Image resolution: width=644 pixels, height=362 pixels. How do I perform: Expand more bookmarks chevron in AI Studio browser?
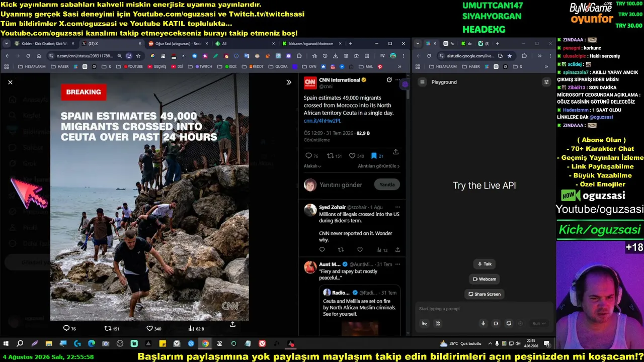546,66
